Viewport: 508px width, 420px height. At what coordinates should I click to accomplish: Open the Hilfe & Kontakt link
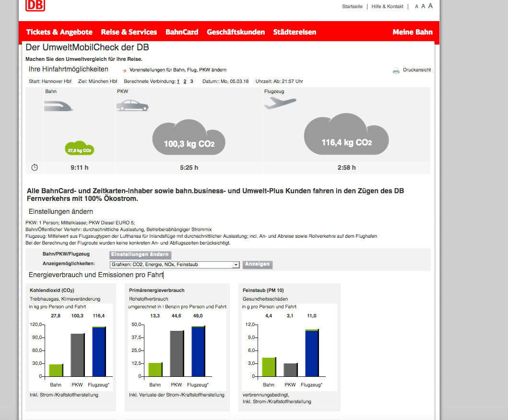pyautogui.click(x=387, y=7)
